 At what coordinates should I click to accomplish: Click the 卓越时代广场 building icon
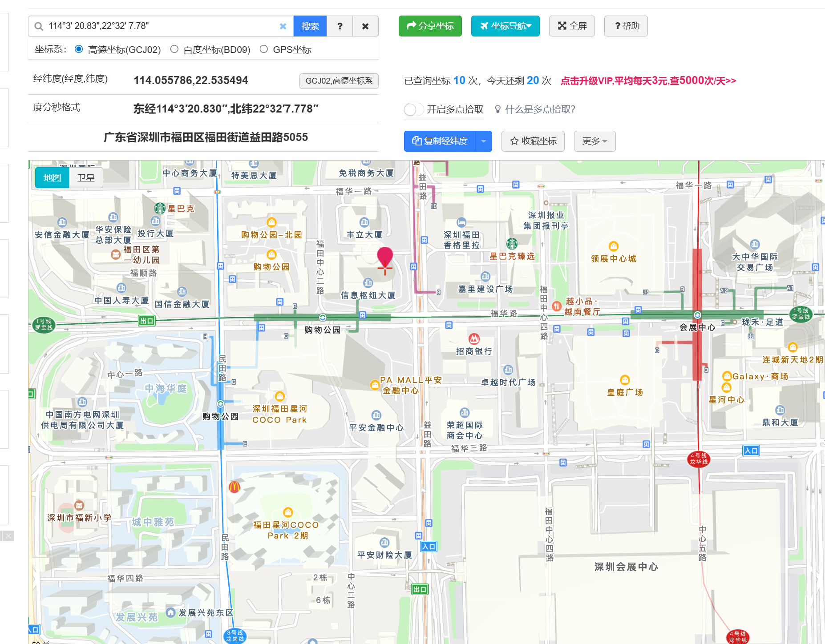(508, 370)
